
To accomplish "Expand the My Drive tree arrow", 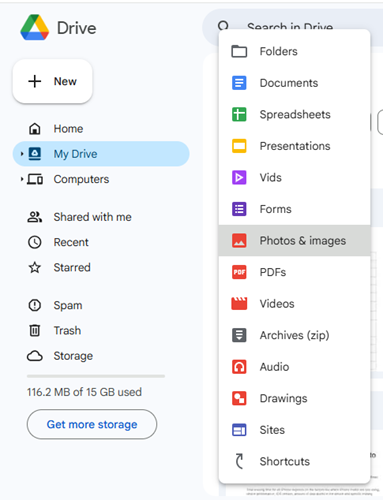I will pyautogui.click(x=22, y=154).
